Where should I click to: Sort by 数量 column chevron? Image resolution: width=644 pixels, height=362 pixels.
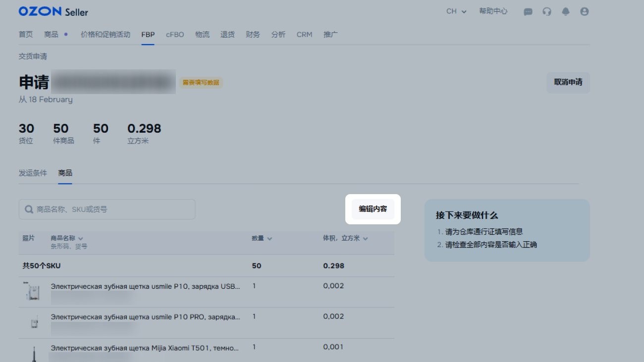tap(269, 238)
